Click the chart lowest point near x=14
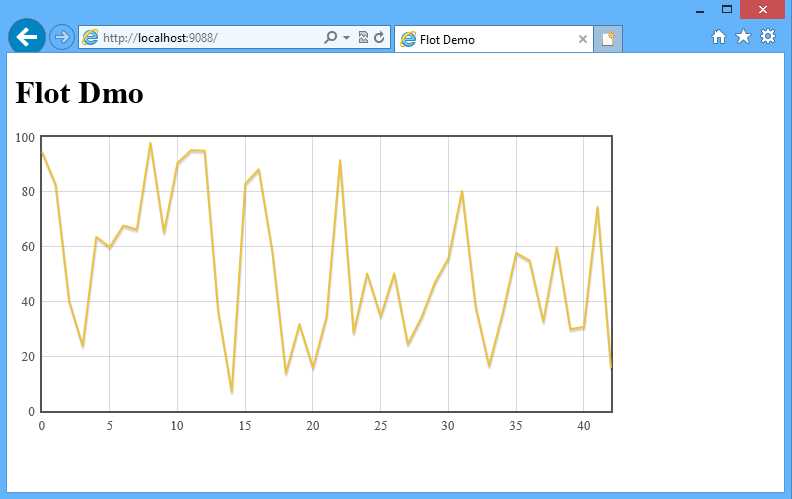Screen dimensions: 792x499 click(x=232, y=391)
